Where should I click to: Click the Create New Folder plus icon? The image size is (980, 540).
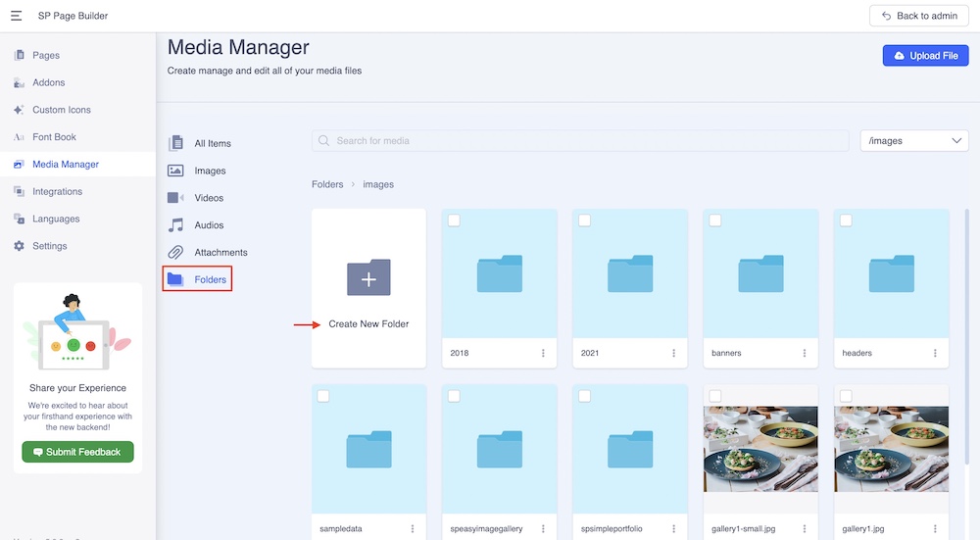click(368, 278)
